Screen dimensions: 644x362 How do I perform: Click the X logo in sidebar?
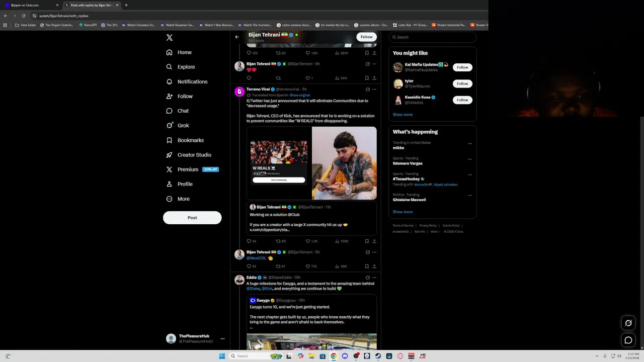pyautogui.click(x=170, y=38)
